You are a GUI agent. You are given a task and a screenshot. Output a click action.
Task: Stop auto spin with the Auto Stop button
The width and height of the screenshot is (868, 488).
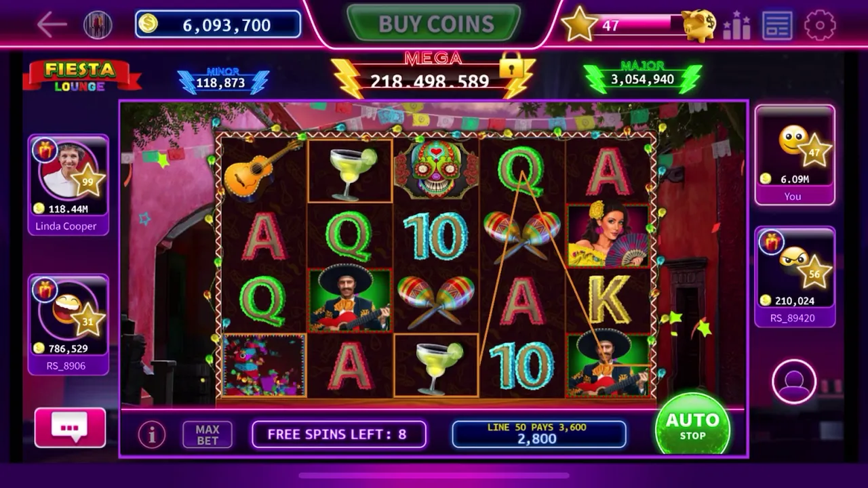click(x=692, y=426)
